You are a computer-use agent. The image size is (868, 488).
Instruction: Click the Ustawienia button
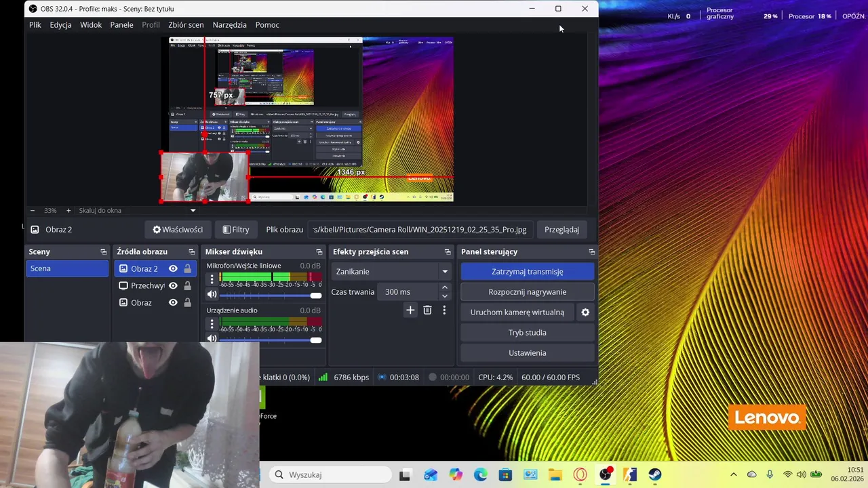tap(528, 352)
